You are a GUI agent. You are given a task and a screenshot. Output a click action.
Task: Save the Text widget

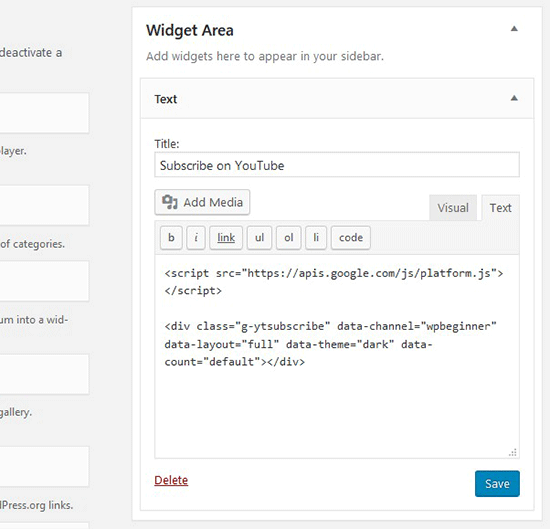pyautogui.click(x=497, y=484)
